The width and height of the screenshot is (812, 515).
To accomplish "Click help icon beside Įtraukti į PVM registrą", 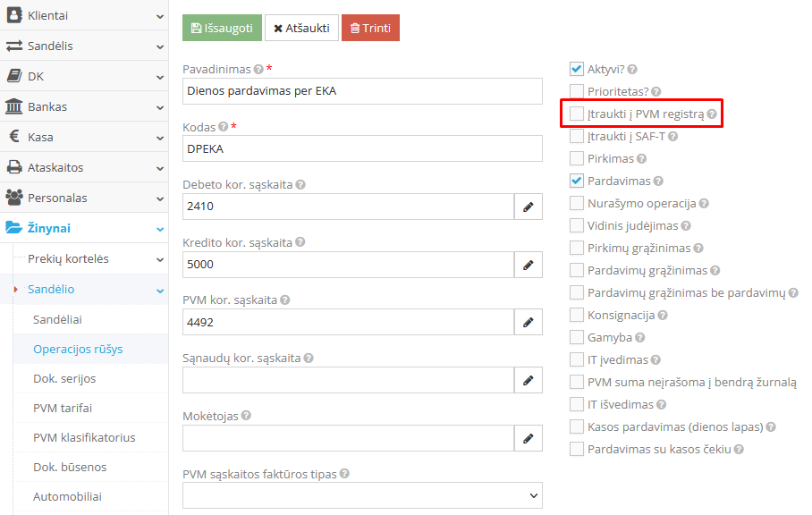I will coord(712,114).
